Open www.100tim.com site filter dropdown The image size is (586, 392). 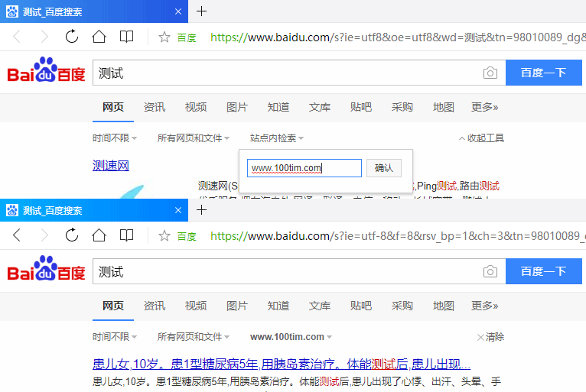point(291,337)
